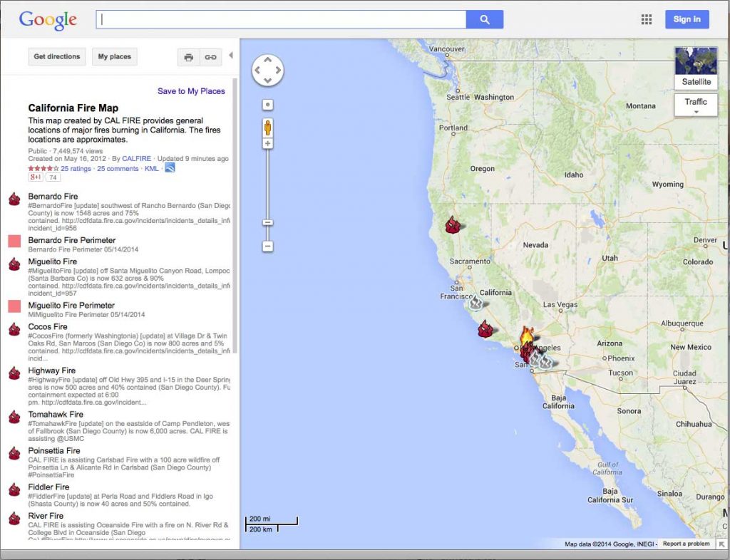This screenshot has width=730, height=560.
Task: Click the gray smoke marker near San Diego
Action: (x=545, y=363)
